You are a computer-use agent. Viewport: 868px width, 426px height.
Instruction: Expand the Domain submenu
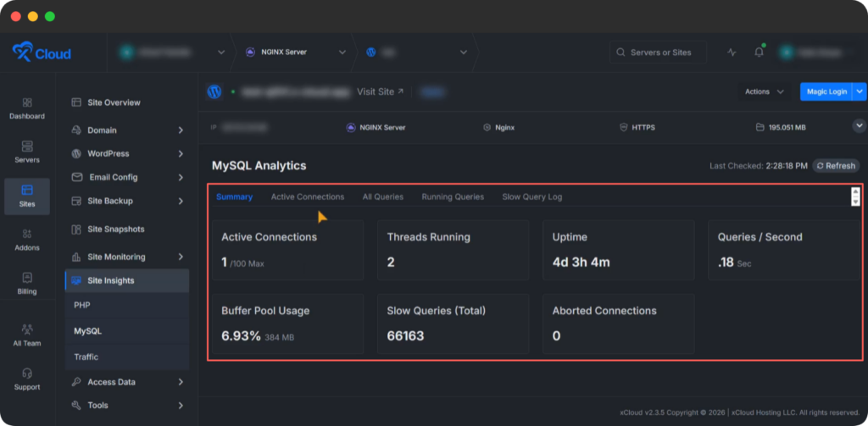[x=181, y=130]
